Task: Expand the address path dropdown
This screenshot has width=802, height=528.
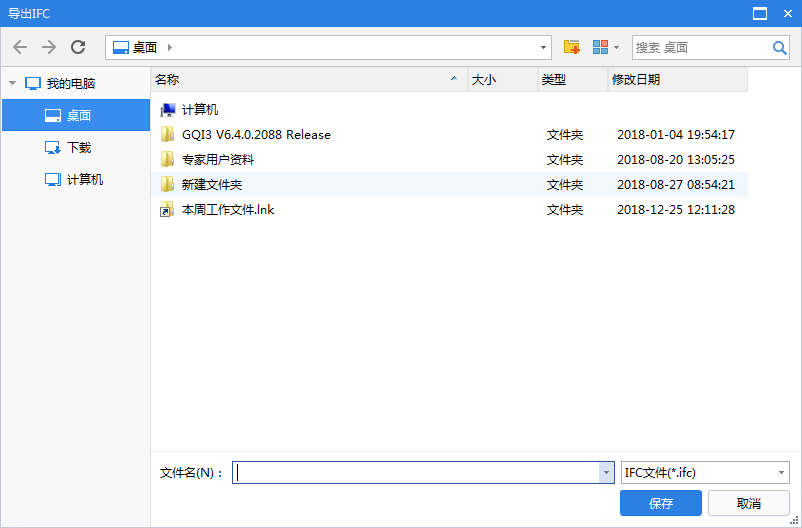Action: [544, 47]
